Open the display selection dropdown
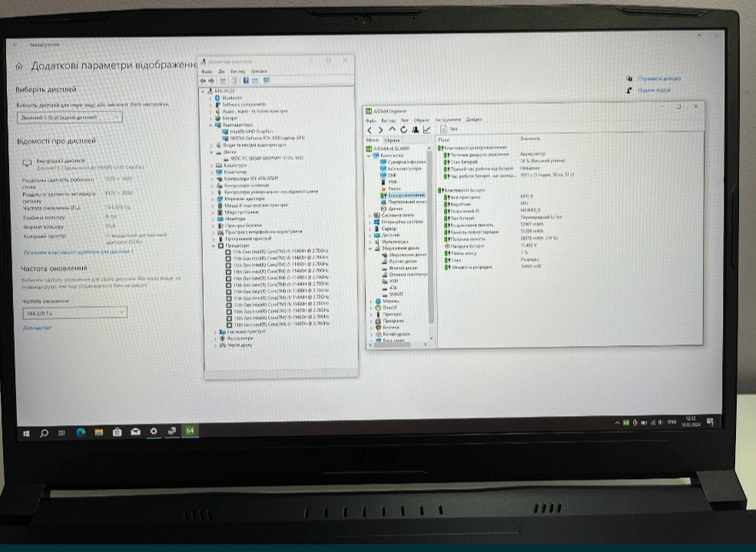This screenshot has height=552, width=756. (x=69, y=118)
